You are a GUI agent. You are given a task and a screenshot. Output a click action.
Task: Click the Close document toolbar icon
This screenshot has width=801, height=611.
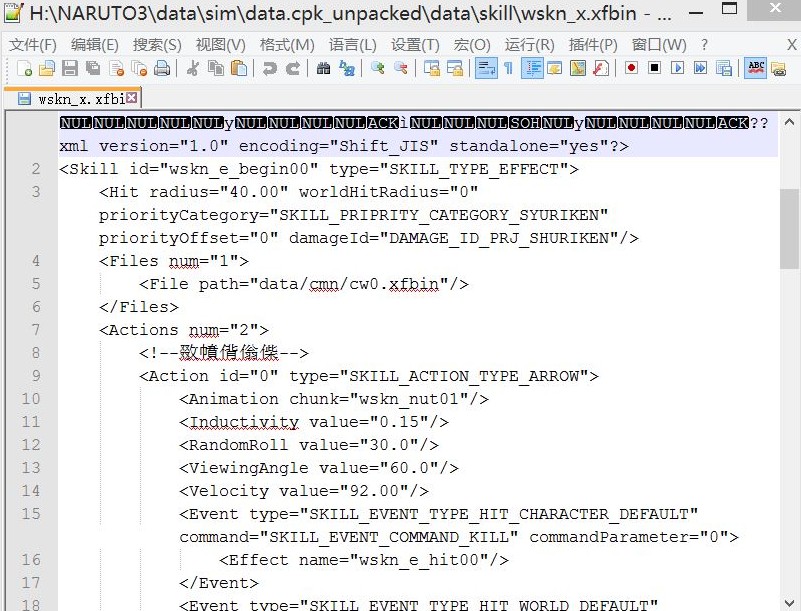[x=116, y=68]
